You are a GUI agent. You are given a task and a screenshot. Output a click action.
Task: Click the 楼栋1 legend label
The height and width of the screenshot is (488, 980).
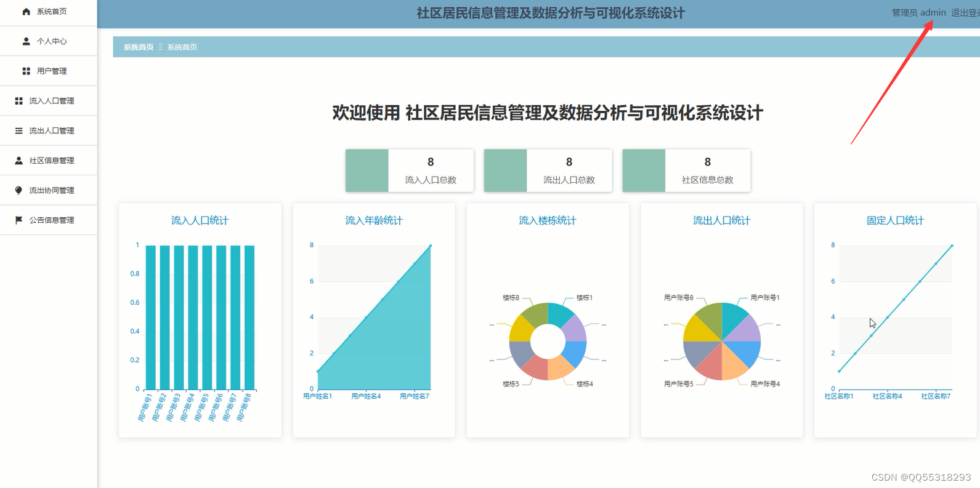[585, 298]
